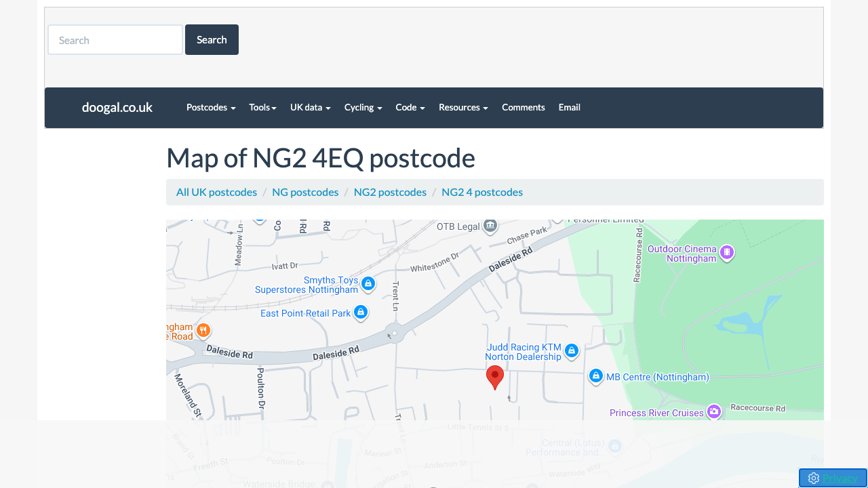Select the Smyths Toys Superstores map marker
Screen dimensions: 868x488
(368, 284)
